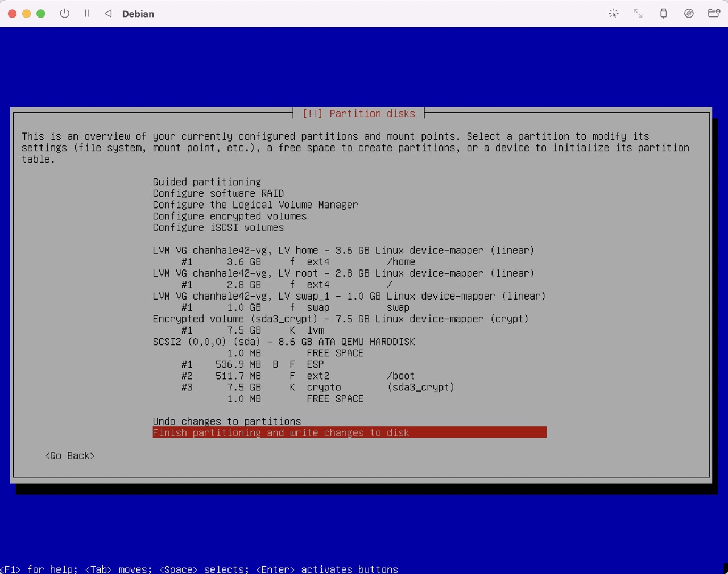Image resolution: width=728 pixels, height=574 pixels.
Task: Open the USB devices icon
Action: pyautogui.click(x=663, y=13)
